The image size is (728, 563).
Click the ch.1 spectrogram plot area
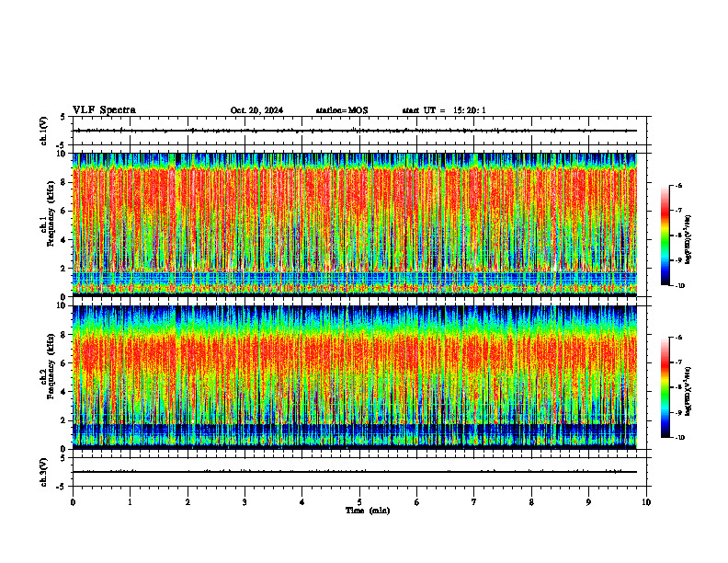click(355, 224)
